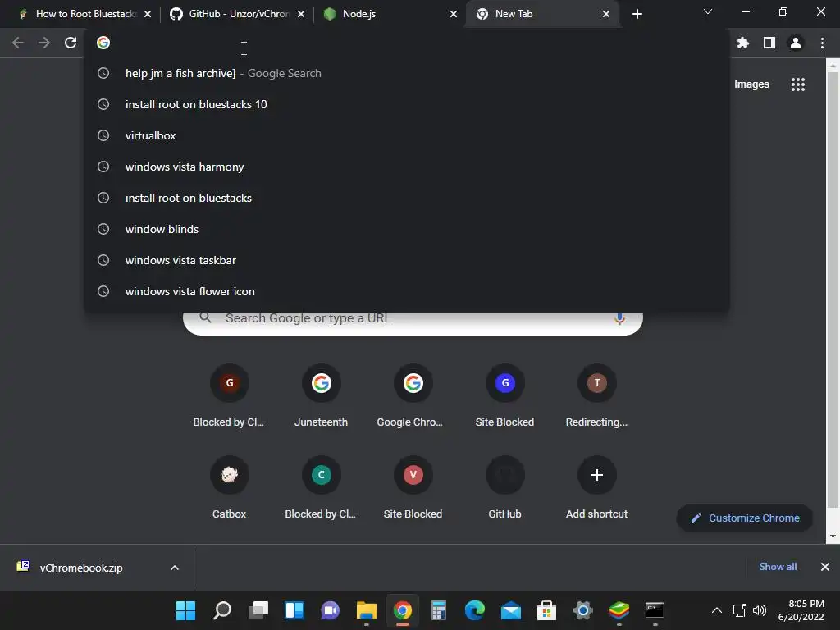Open Microsoft Edge from the taskbar
The width and height of the screenshot is (840, 630).
pos(475,610)
